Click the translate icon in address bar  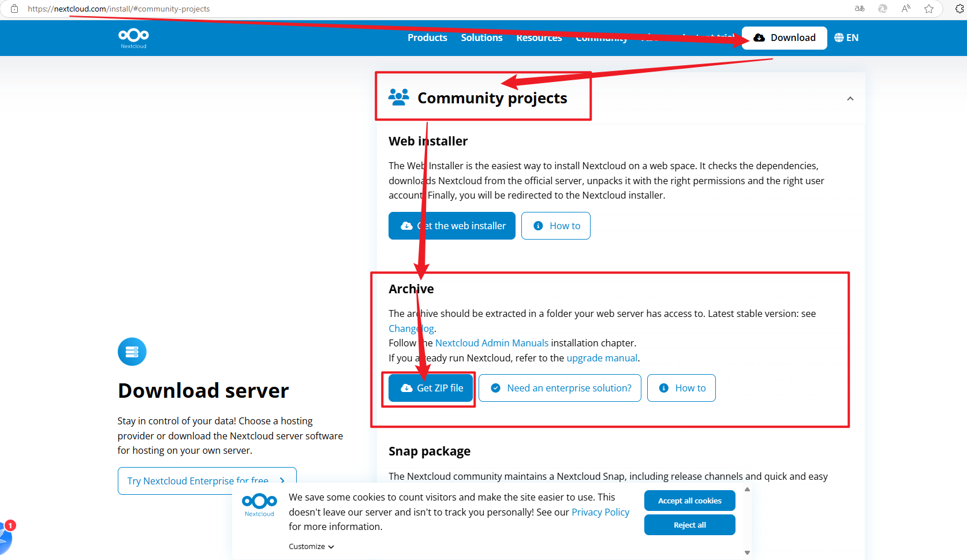pyautogui.click(x=860, y=9)
